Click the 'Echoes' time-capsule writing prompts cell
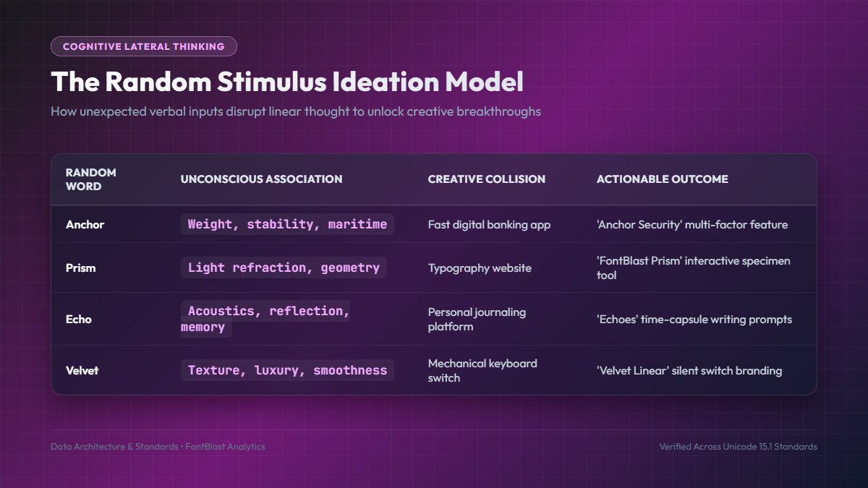 [x=694, y=320]
